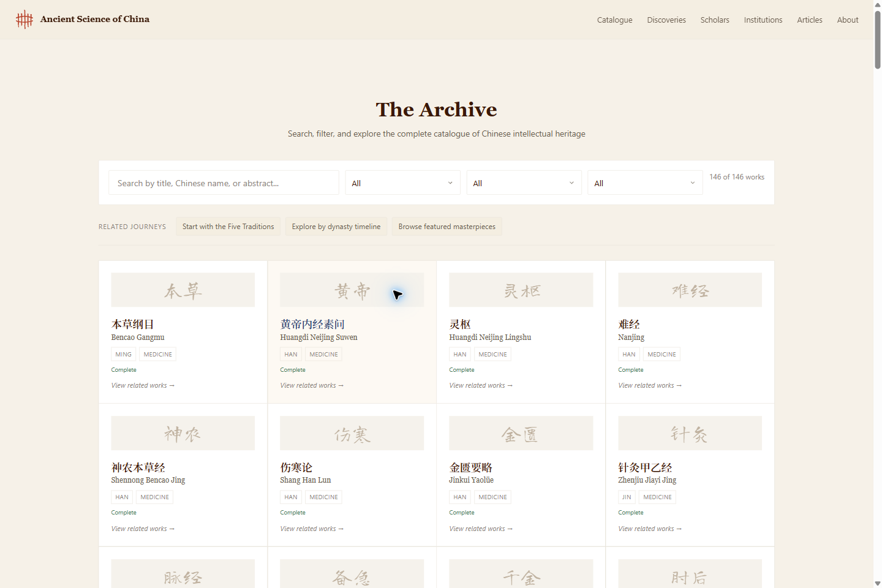Click the 金匮要略 title
This screenshot has width=882, height=588.
point(470,467)
